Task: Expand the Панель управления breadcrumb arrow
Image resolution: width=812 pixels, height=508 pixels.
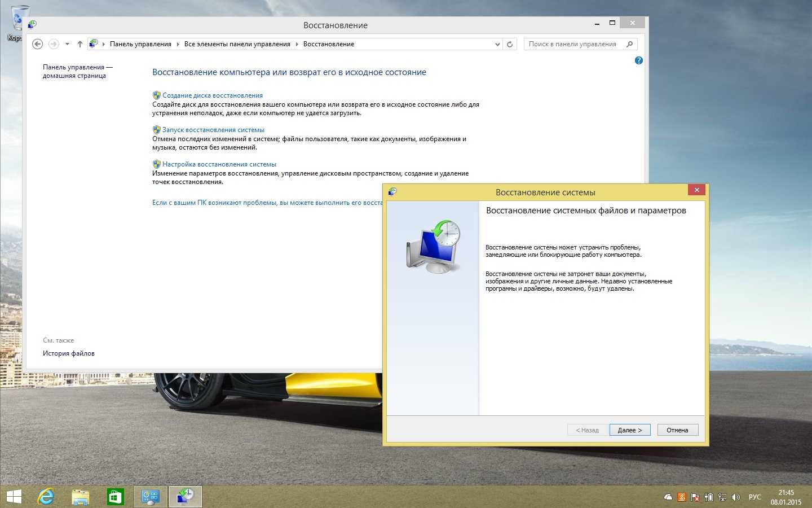Action: click(178, 44)
